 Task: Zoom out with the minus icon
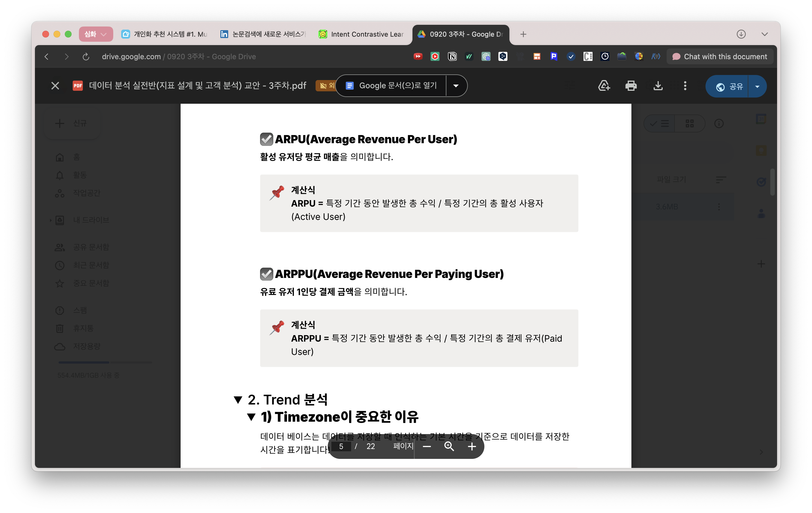427,446
